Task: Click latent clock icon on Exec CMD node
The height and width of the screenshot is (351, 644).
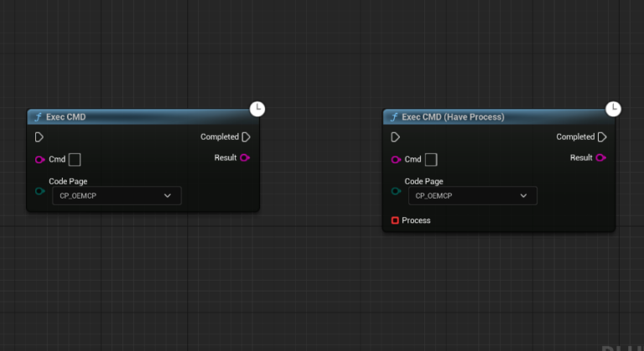Action: click(257, 109)
